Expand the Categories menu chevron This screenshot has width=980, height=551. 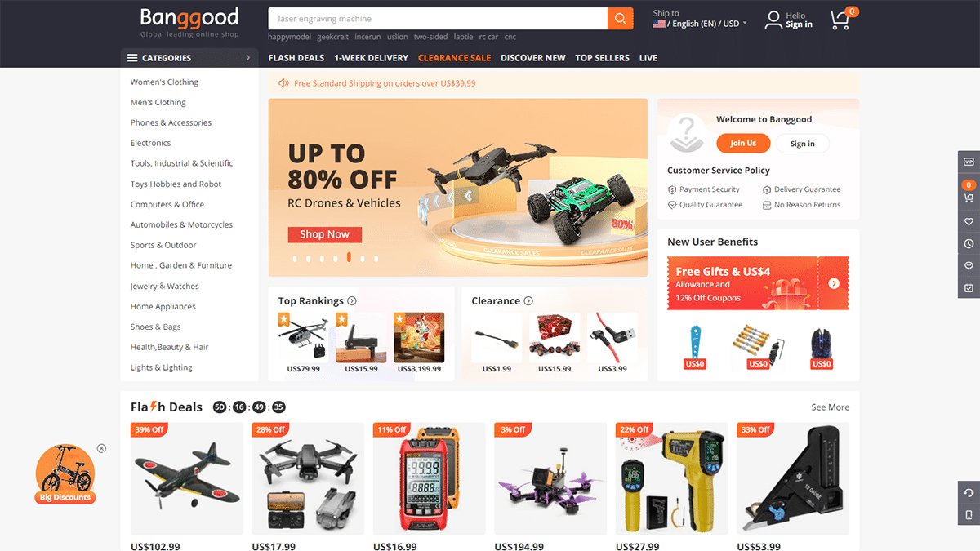[248, 58]
